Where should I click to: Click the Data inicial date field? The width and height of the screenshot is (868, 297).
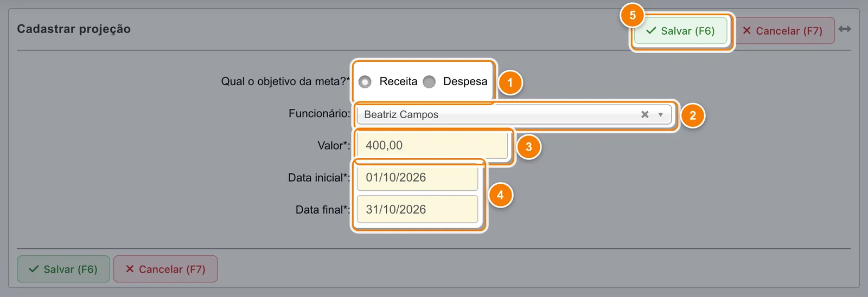[417, 177]
